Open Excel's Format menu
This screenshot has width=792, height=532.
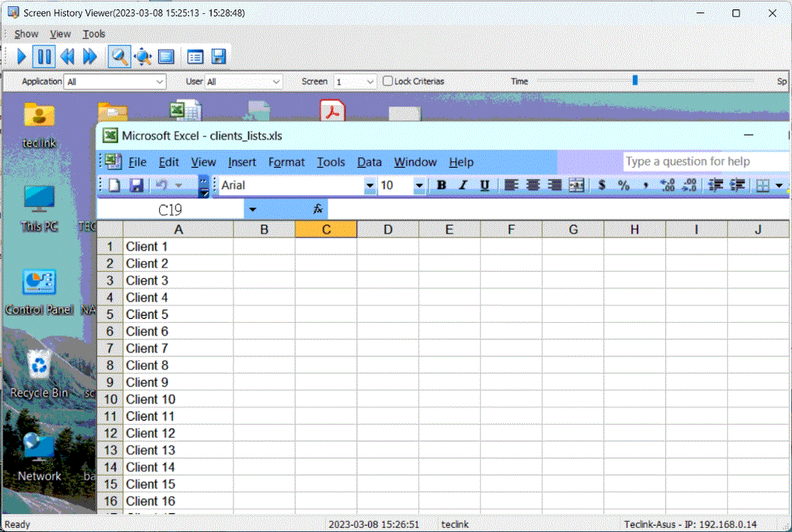[287, 162]
